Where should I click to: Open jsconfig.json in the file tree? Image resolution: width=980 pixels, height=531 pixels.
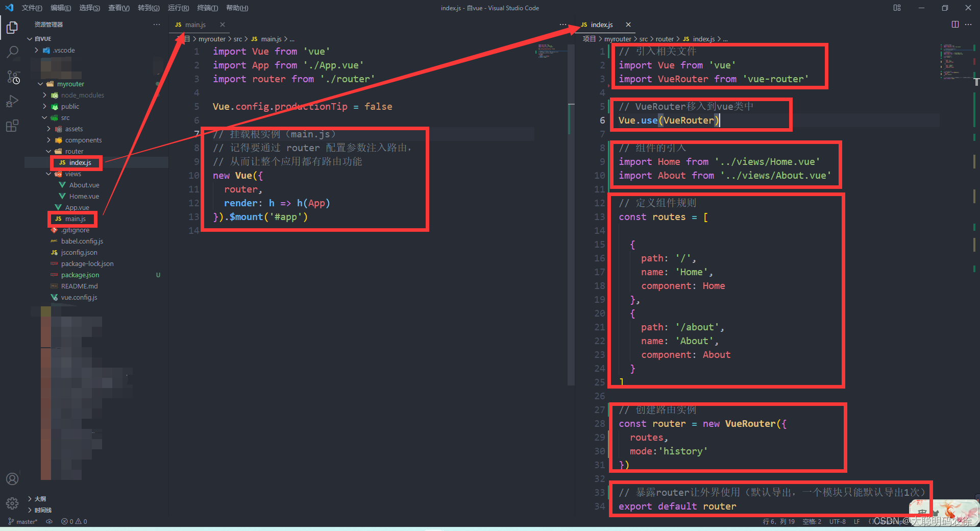coord(97,252)
